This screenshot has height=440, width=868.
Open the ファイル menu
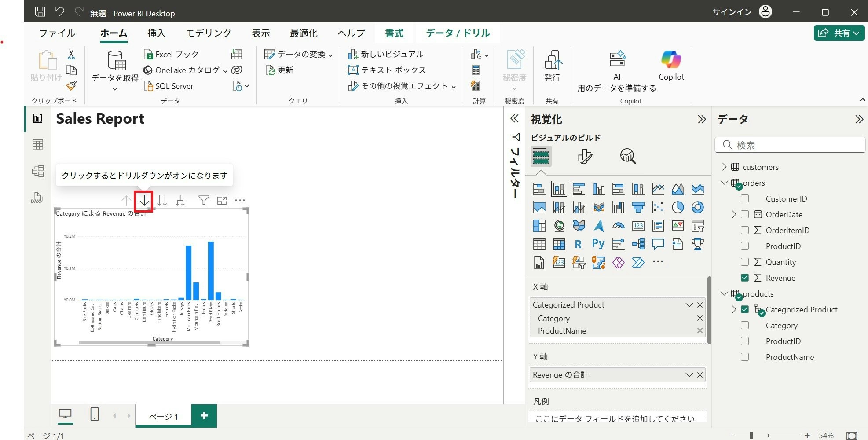point(57,33)
